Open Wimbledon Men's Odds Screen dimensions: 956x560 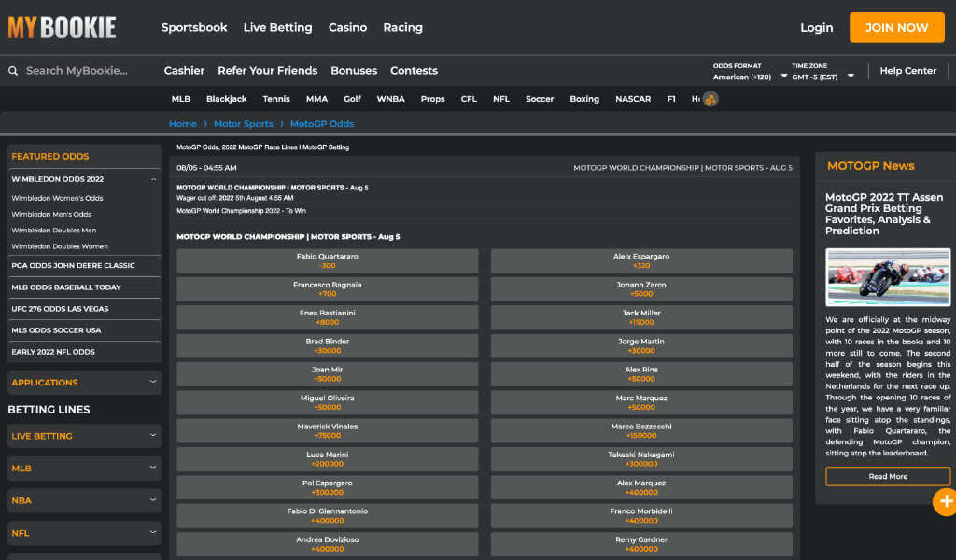[51, 214]
